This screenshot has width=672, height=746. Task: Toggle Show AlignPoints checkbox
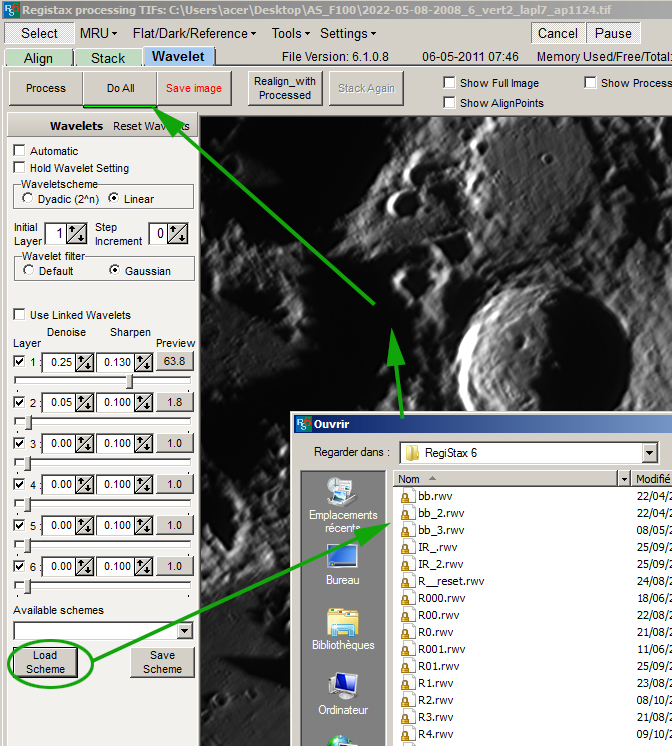pos(449,102)
